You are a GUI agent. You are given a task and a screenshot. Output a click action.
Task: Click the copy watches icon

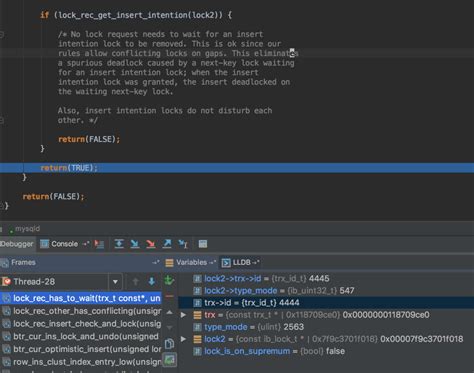[169, 344]
